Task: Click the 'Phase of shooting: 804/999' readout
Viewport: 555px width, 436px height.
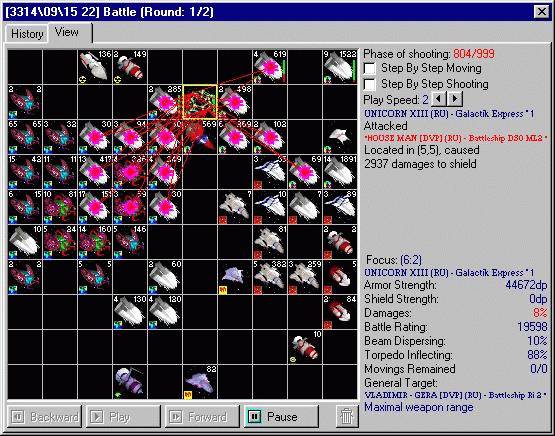Action: (429, 54)
